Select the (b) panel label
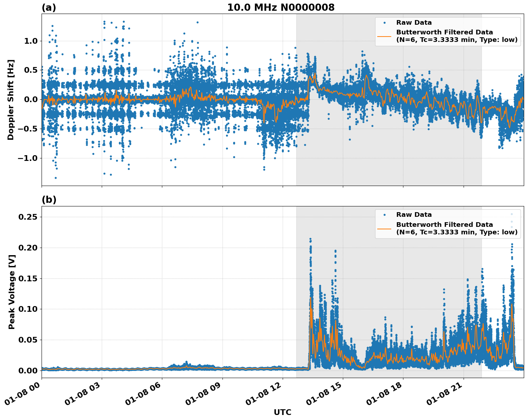 pyautogui.click(x=49, y=200)
